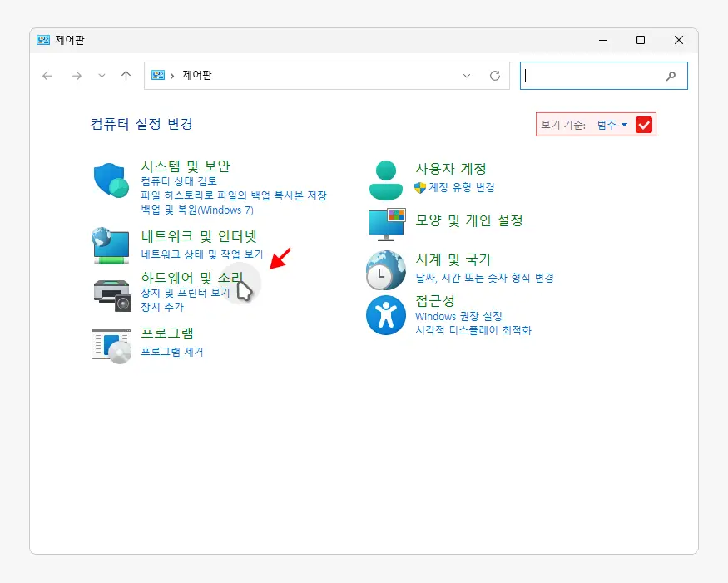Open 시계 및 국가 category
The width and height of the screenshot is (728, 583).
[453, 259]
